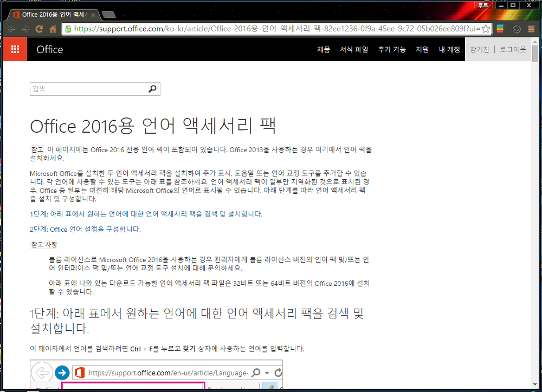Bookmark this page with the star icon

[x=486, y=29]
